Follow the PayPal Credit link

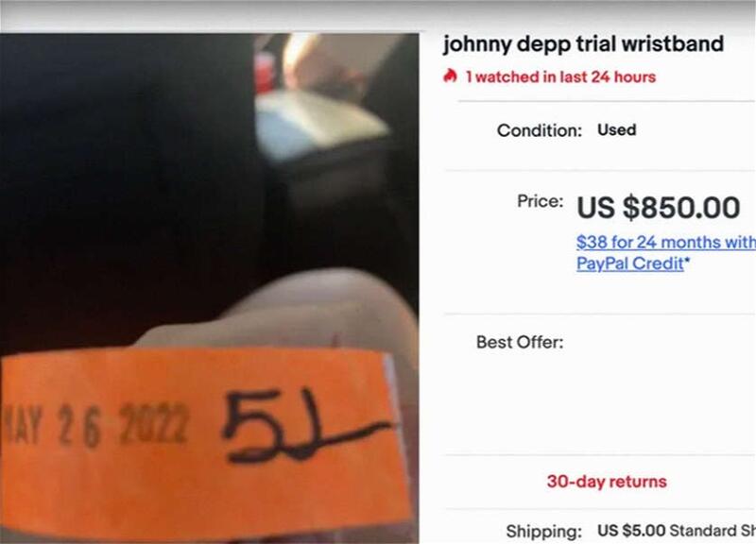pos(630,263)
